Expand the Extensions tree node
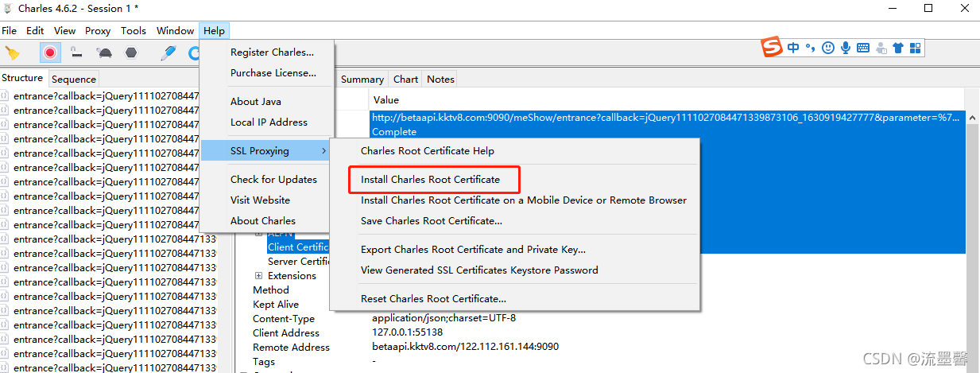Viewport: 980px width, 373px height. click(258, 276)
